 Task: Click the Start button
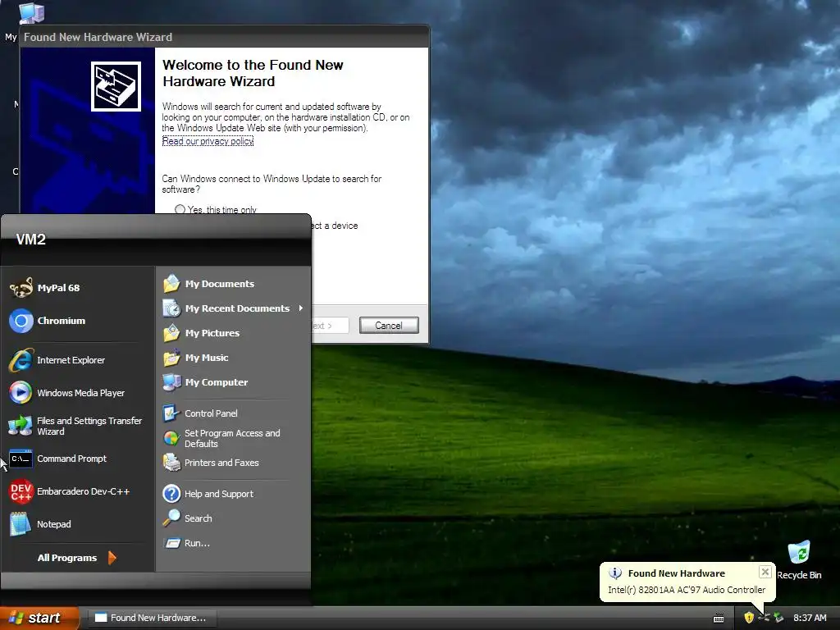click(39, 618)
